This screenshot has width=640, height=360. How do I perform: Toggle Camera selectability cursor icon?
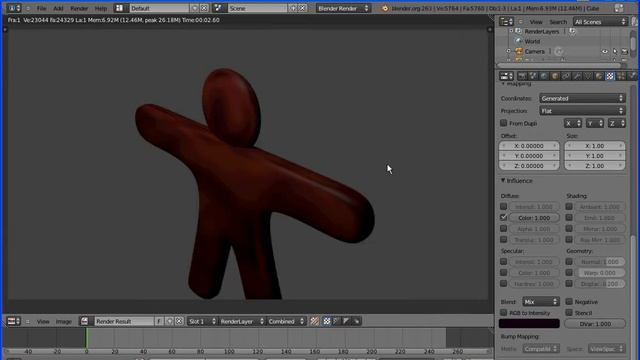click(615, 52)
